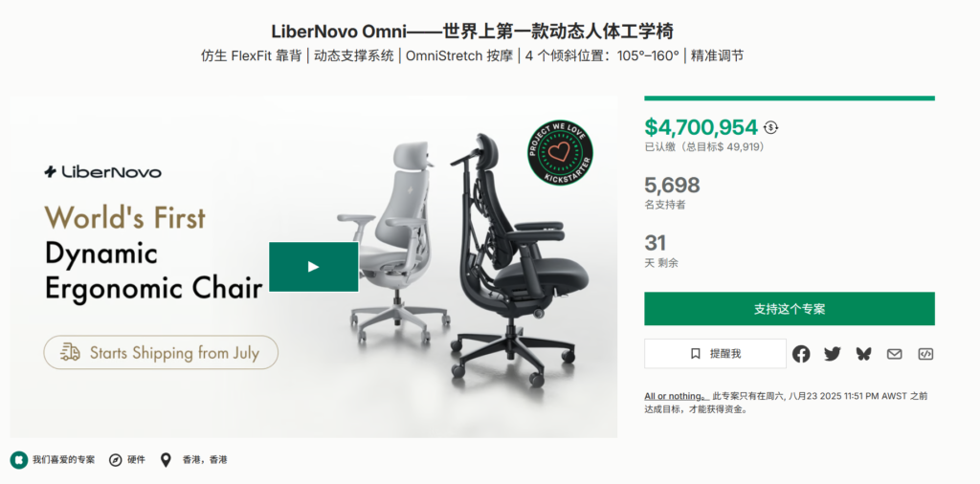Share the project on Facebook
This screenshot has height=484, width=980.
click(x=801, y=354)
